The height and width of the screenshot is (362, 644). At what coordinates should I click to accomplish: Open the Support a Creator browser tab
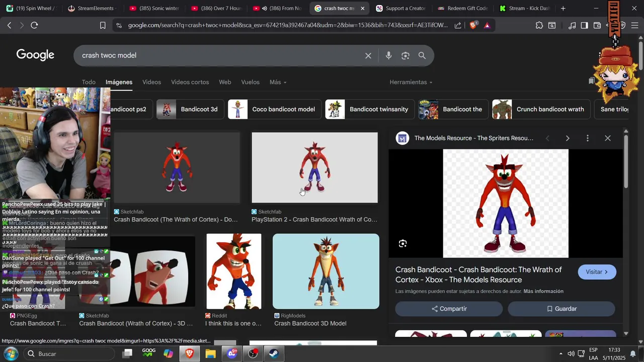click(400, 8)
